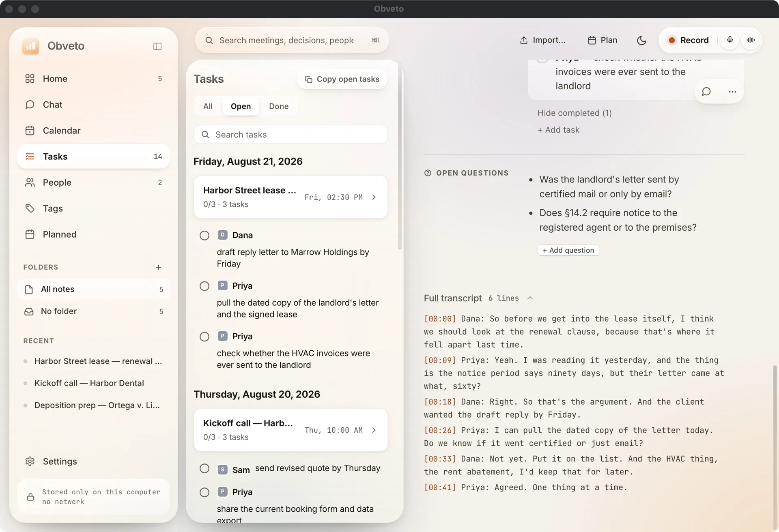The image size is (779, 532).
Task: Switch to the Done tasks tab
Action: [279, 106]
